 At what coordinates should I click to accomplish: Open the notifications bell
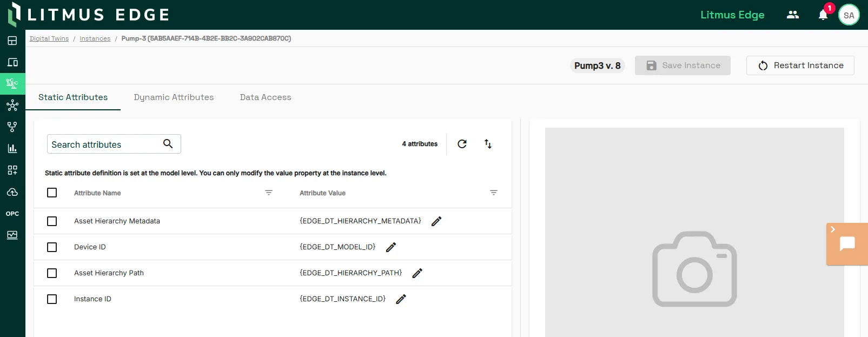click(823, 15)
